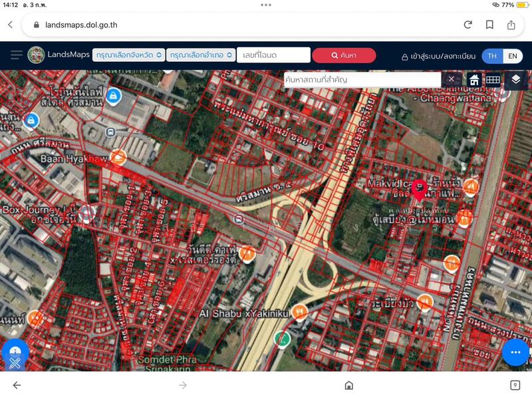Open the grid view map tool
Viewport: 532px width, 399px height.
pyautogui.click(x=493, y=79)
